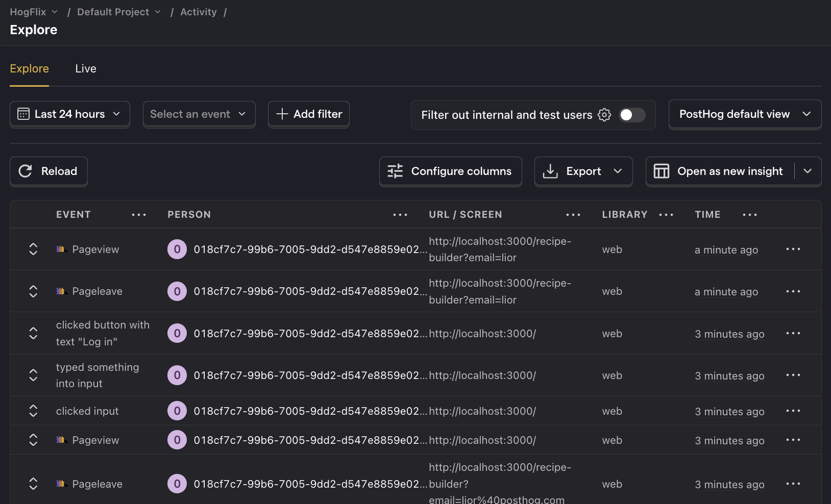Viewport: 831px width, 504px height.
Task: Click the gear icon beside Filter out internal users
Action: [x=604, y=115]
